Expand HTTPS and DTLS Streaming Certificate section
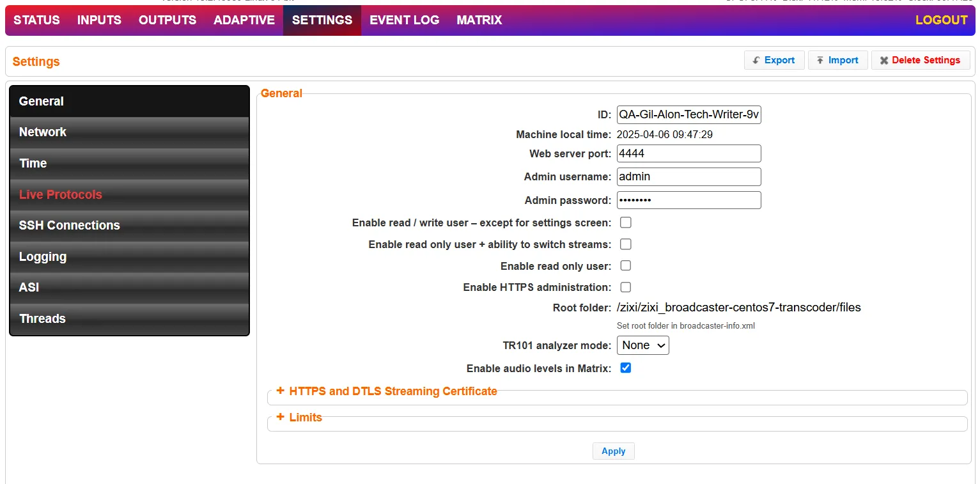Image resolution: width=980 pixels, height=484 pixels. (x=387, y=391)
